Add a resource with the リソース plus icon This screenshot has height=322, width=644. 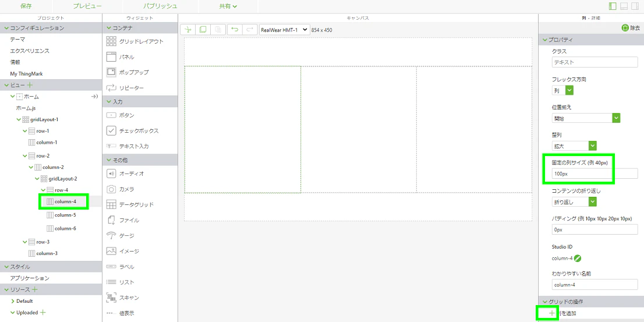35,289
